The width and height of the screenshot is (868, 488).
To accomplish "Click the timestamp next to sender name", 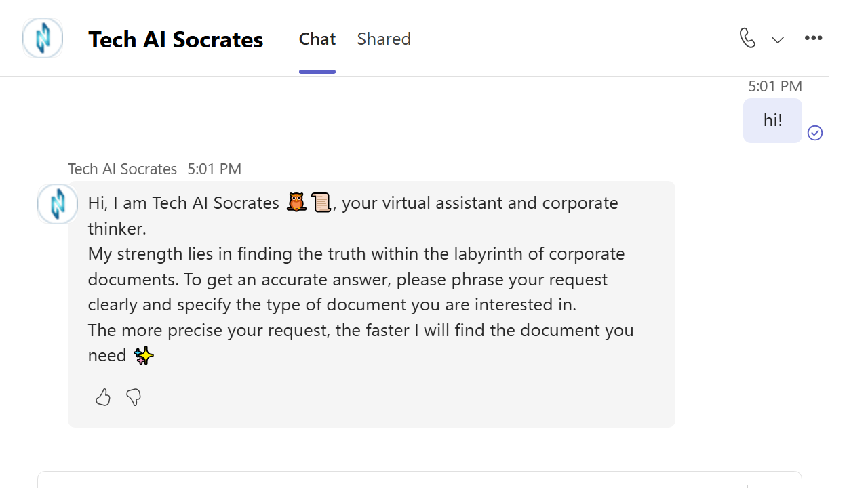I will click(214, 169).
